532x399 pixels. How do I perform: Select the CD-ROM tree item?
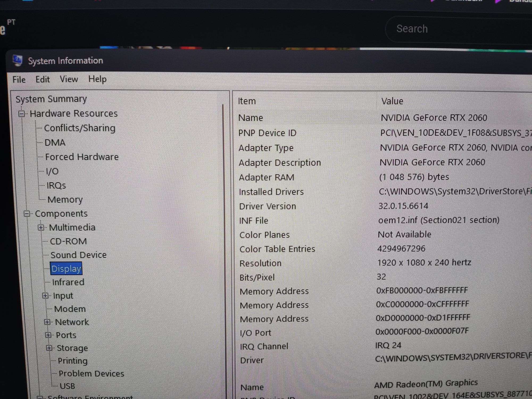pyautogui.click(x=68, y=241)
